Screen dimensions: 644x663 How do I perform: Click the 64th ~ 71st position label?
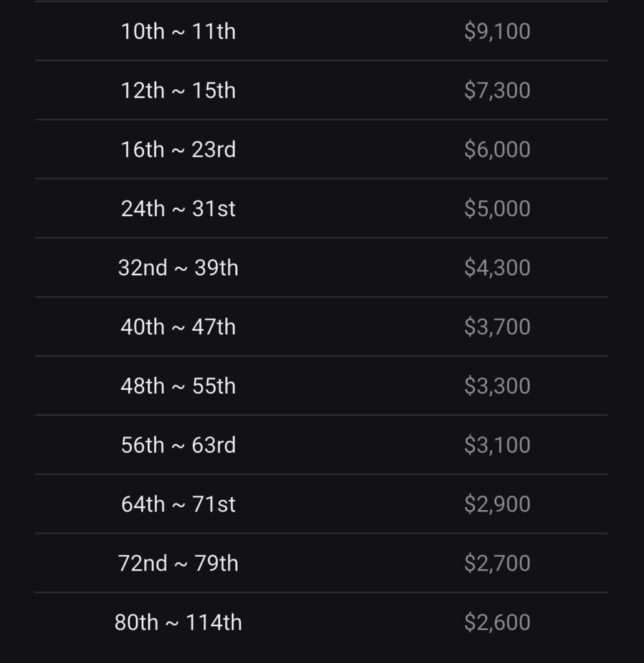pyautogui.click(x=178, y=504)
